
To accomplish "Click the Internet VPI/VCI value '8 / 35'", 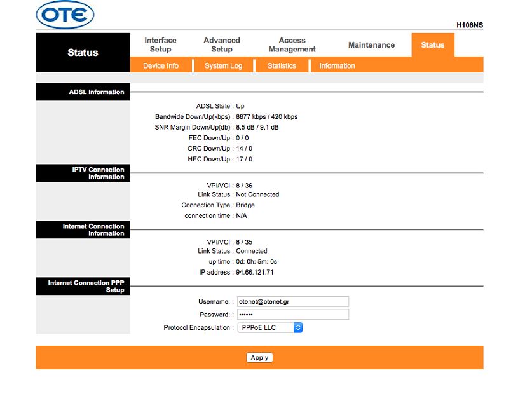I will pyautogui.click(x=244, y=242).
